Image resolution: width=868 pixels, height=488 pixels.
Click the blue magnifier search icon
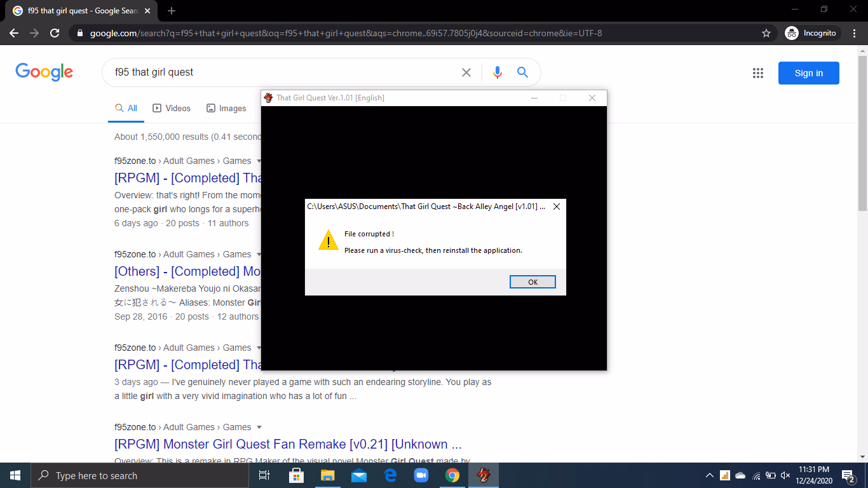pos(522,72)
